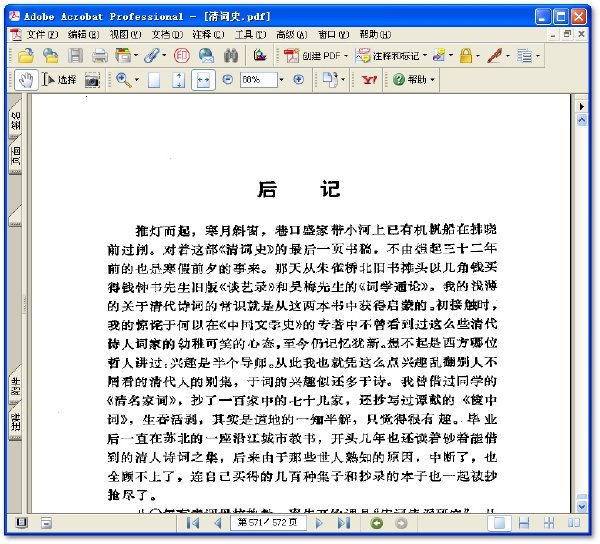The height and width of the screenshot is (544, 600).
Task: Switch to Fit Page view
Action: (x=179, y=80)
